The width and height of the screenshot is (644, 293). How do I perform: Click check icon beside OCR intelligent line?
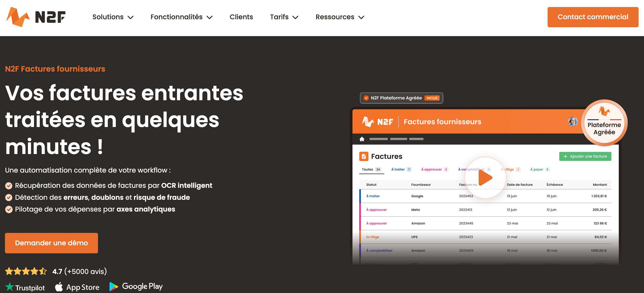pyautogui.click(x=9, y=186)
